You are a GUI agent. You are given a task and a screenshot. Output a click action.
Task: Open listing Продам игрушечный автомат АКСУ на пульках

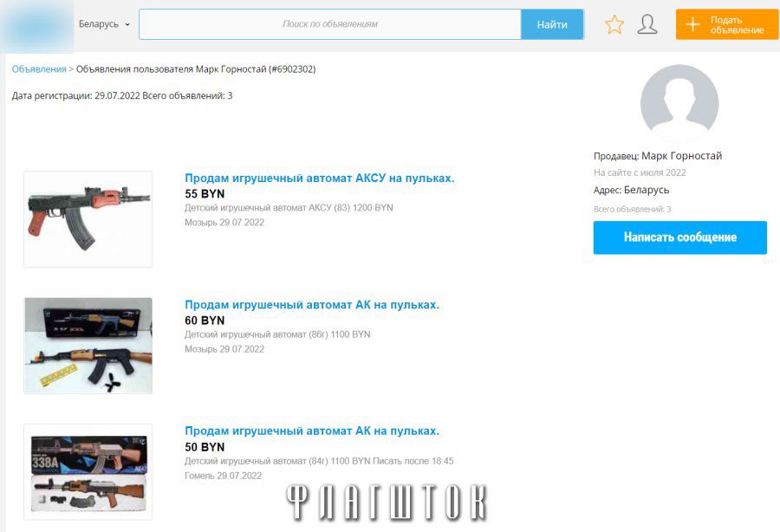[x=318, y=178]
